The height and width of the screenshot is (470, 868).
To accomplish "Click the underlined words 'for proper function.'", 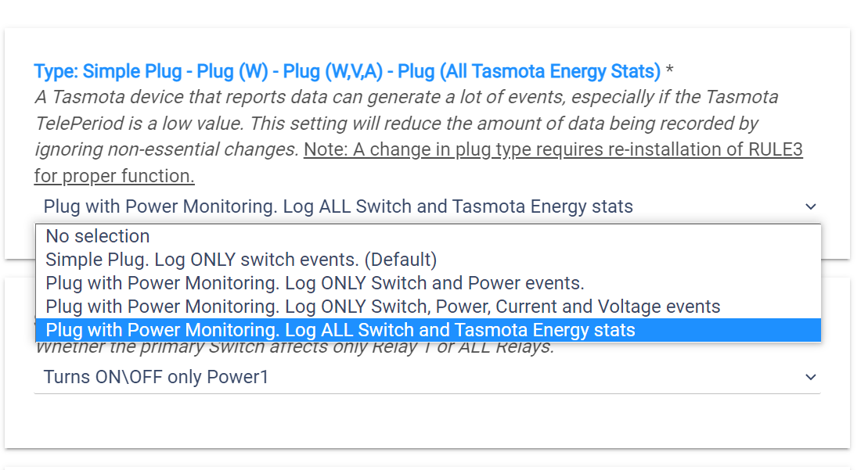I will 114,176.
